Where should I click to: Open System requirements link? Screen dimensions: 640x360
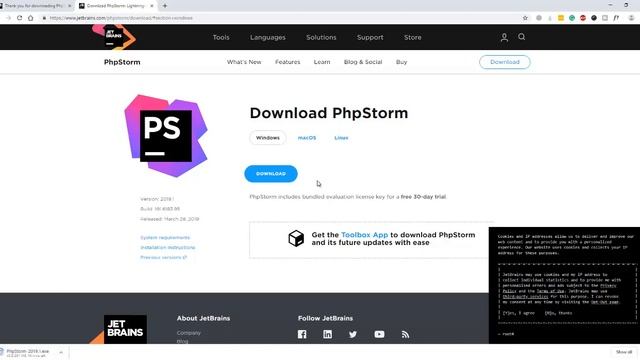[x=165, y=238]
